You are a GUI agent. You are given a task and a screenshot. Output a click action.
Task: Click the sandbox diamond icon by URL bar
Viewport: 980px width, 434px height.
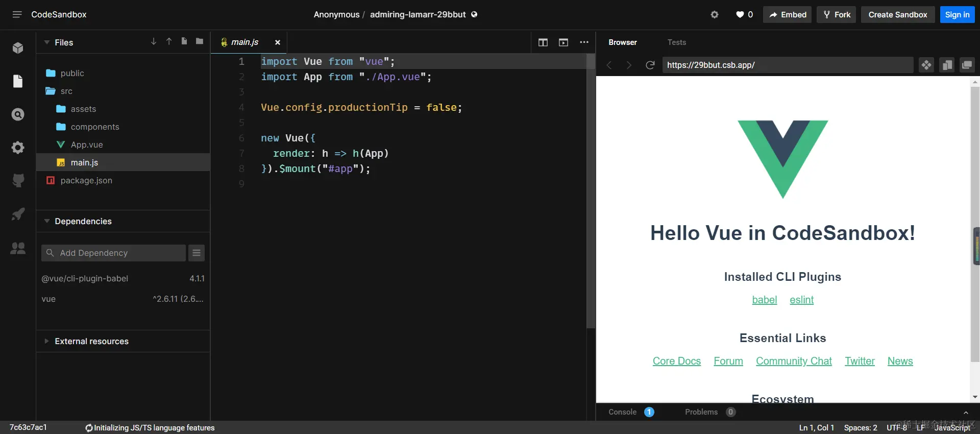926,65
